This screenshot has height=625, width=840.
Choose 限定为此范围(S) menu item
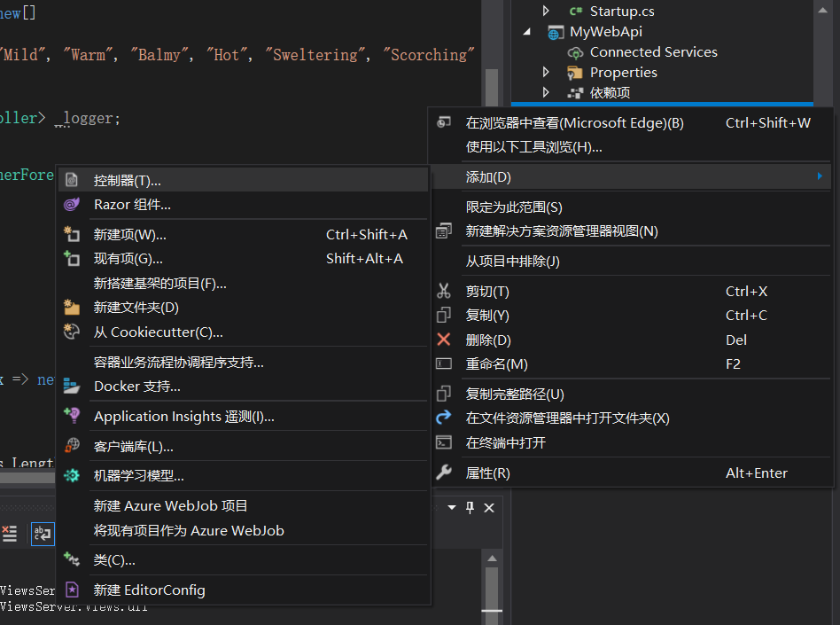click(x=631, y=207)
